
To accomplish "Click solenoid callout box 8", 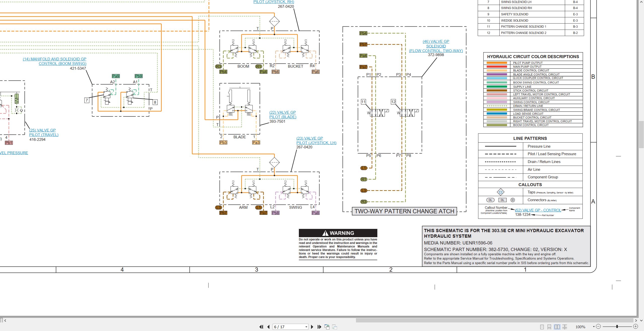I will coord(155,102).
